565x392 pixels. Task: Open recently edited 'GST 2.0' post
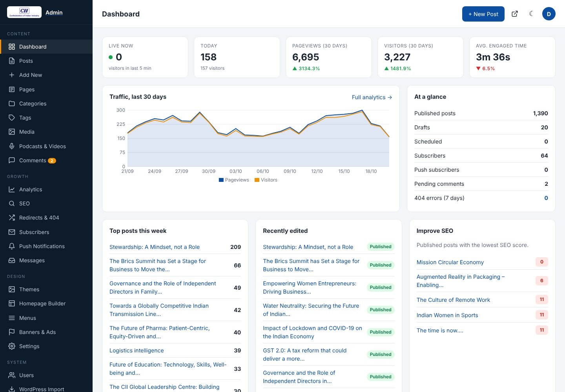pyautogui.click(x=305, y=354)
